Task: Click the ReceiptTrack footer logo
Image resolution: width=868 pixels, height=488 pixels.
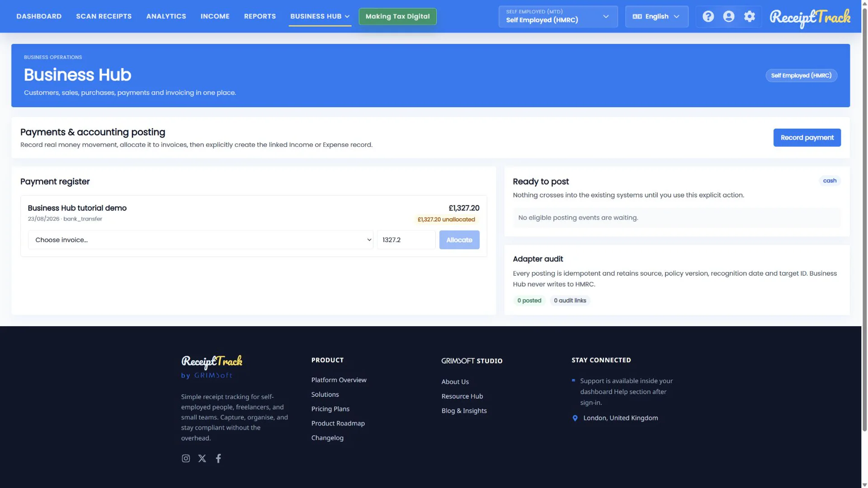Action: [212, 362]
